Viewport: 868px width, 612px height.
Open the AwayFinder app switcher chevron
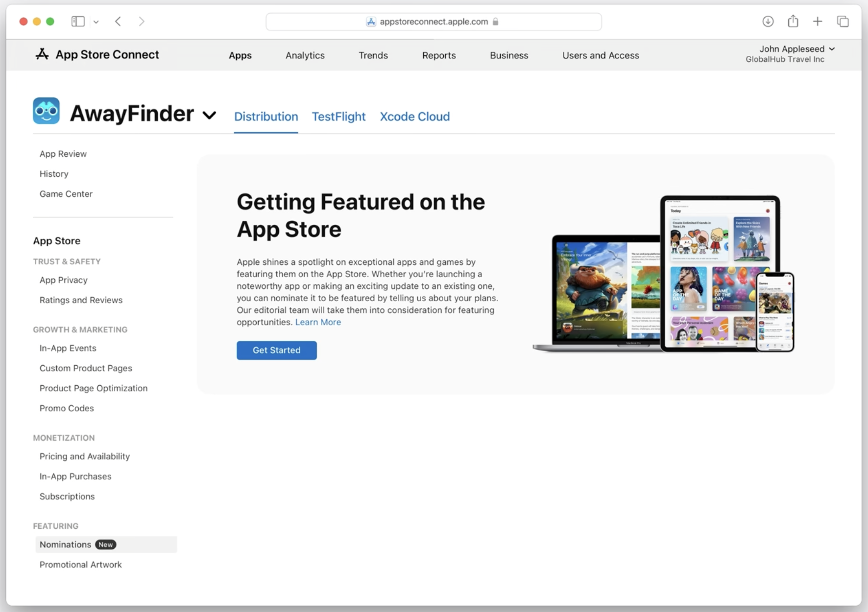[x=210, y=116]
